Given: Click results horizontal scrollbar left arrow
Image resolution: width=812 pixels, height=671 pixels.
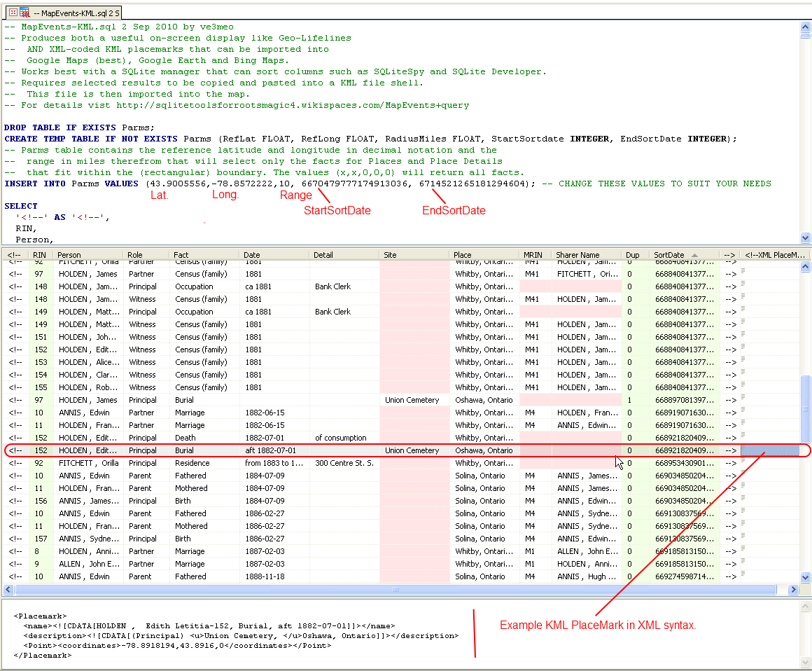Looking at the screenshot, I should [x=8, y=589].
